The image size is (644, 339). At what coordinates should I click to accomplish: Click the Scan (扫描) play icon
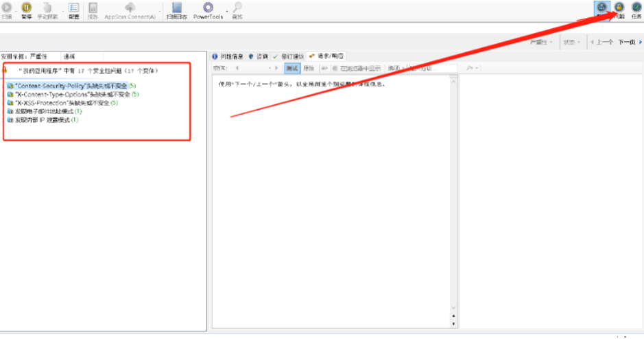7,7
